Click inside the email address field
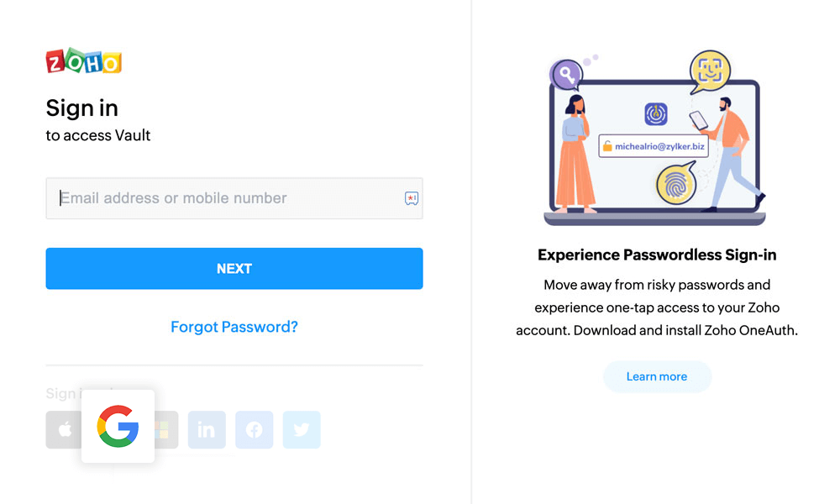Viewport: 840px width, 504px height. 210,198
